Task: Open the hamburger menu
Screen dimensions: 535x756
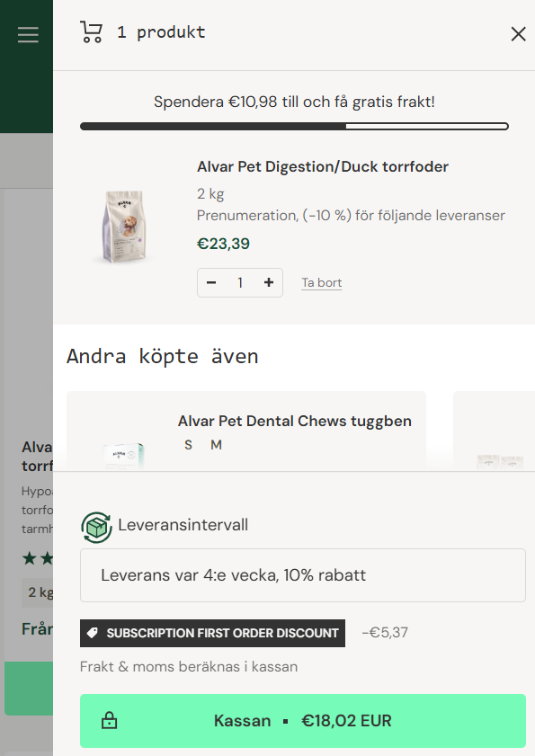Action: point(28,35)
